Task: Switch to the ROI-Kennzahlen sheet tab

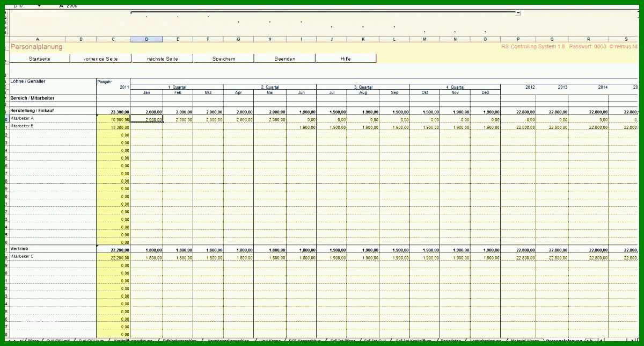Action: tap(304, 341)
